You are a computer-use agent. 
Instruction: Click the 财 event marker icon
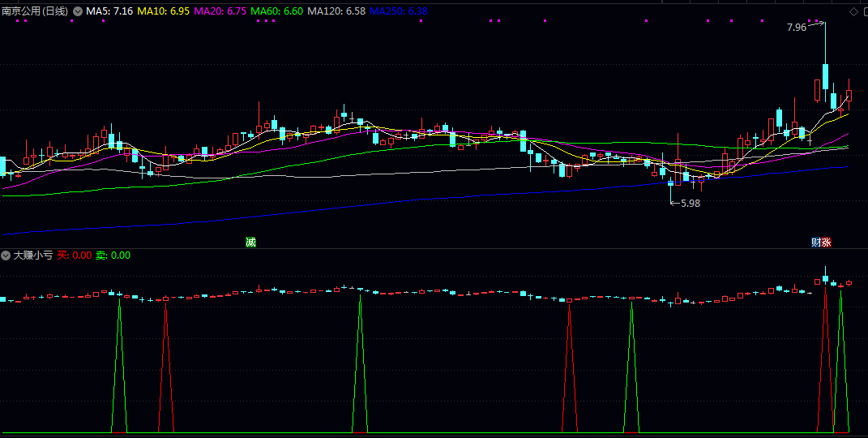coord(816,242)
